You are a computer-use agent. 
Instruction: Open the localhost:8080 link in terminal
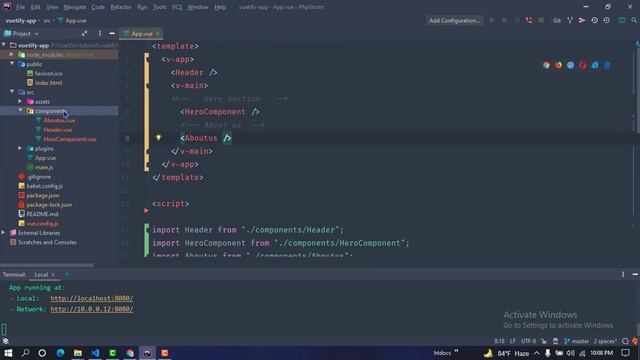[92, 298]
